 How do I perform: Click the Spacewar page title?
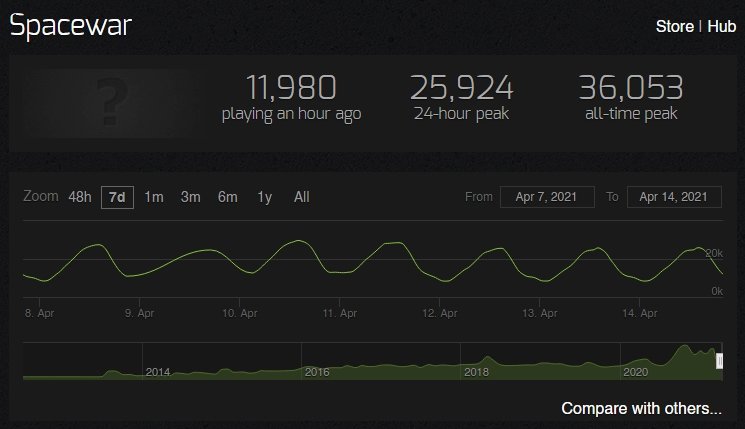(70, 26)
